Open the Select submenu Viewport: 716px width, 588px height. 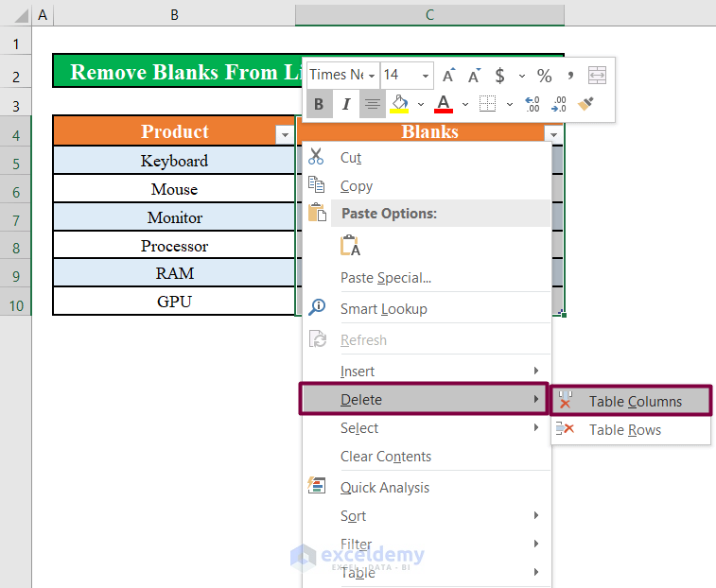click(426, 427)
